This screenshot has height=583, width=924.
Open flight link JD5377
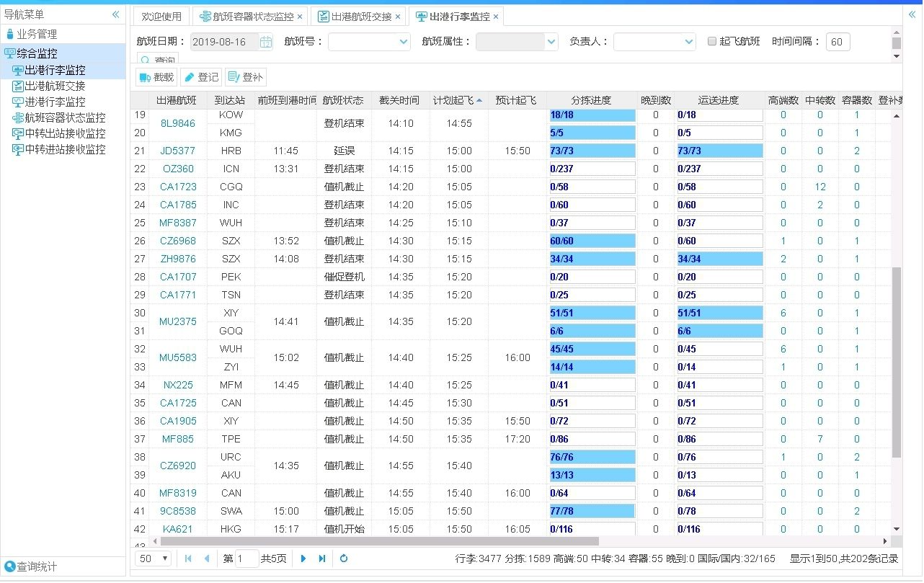177,151
